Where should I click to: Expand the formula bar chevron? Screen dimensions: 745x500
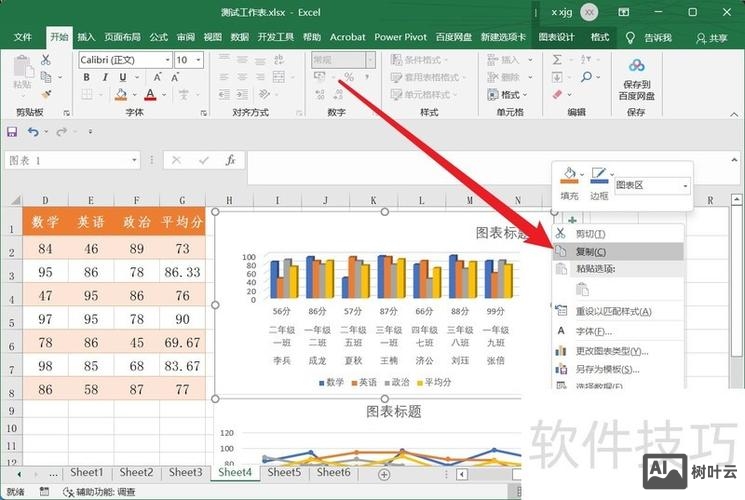735,160
